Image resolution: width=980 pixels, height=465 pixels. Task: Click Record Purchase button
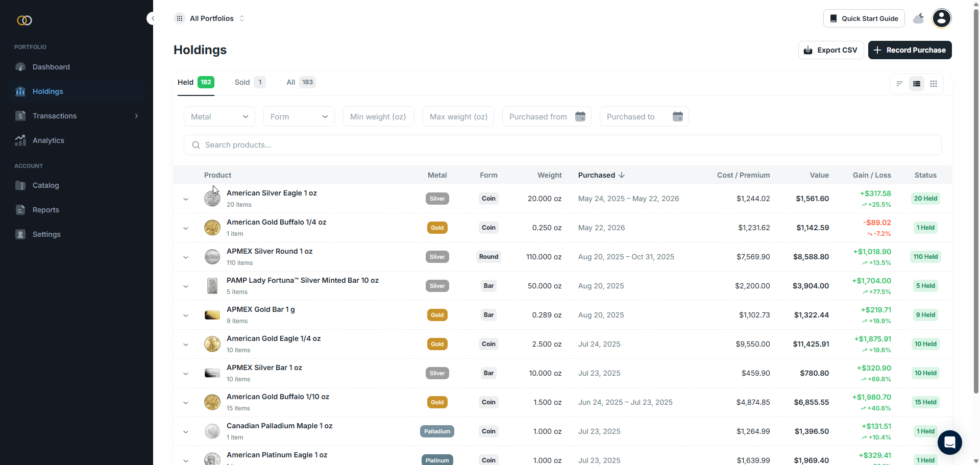[x=910, y=50]
